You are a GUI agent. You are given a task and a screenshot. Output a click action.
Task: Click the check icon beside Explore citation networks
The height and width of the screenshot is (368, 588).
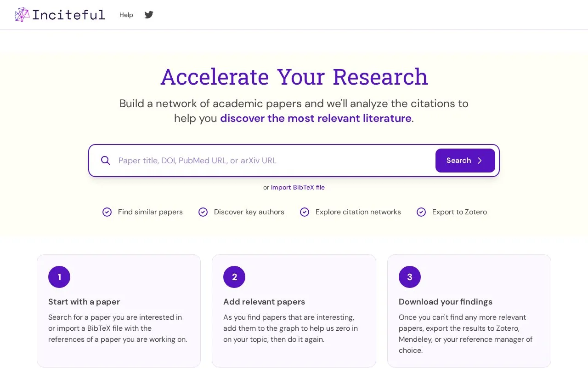[305, 212]
